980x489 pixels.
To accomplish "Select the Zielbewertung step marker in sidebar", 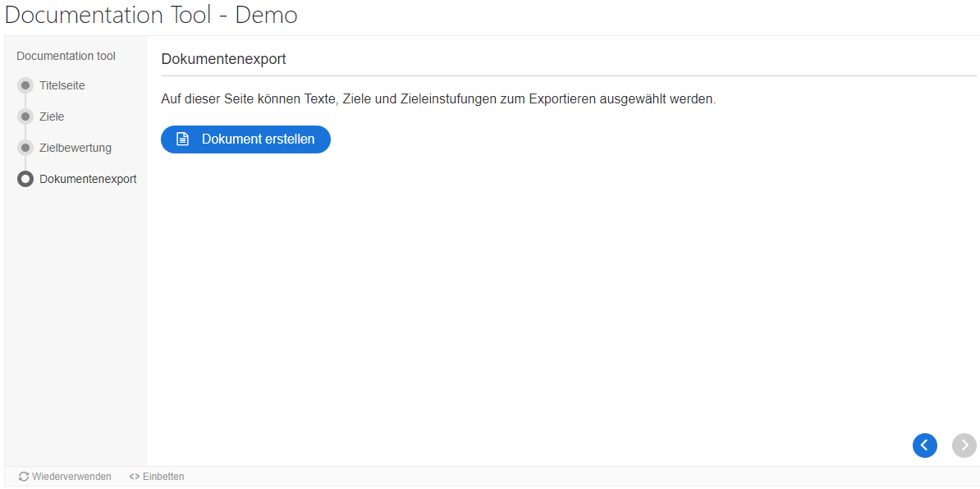I will 25,148.
